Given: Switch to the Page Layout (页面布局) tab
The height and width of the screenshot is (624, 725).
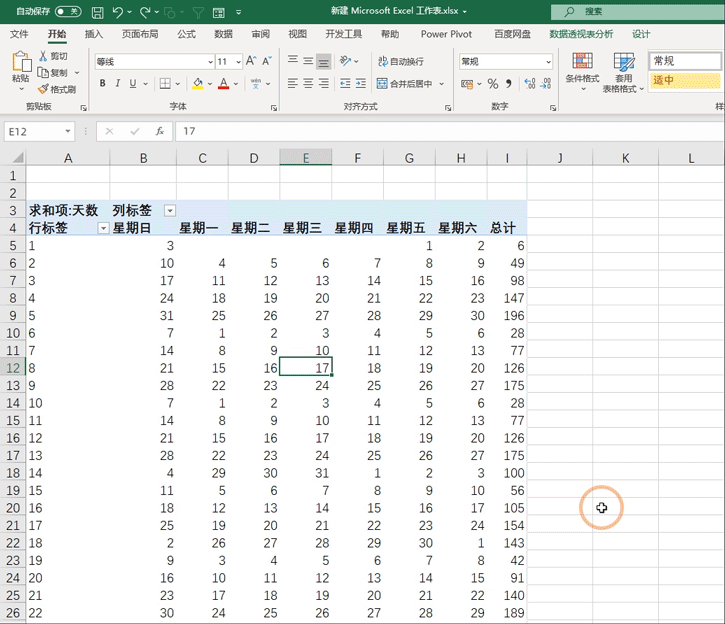Looking at the screenshot, I should [x=140, y=34].
